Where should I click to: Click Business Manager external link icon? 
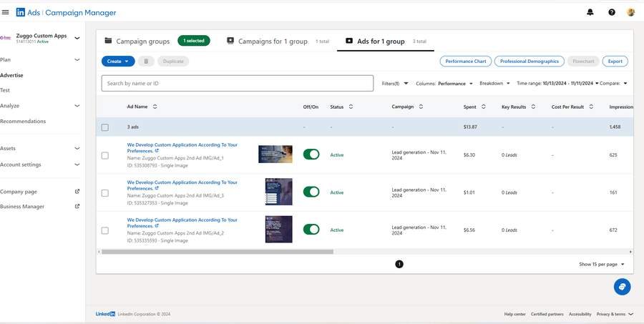[77, 206]
